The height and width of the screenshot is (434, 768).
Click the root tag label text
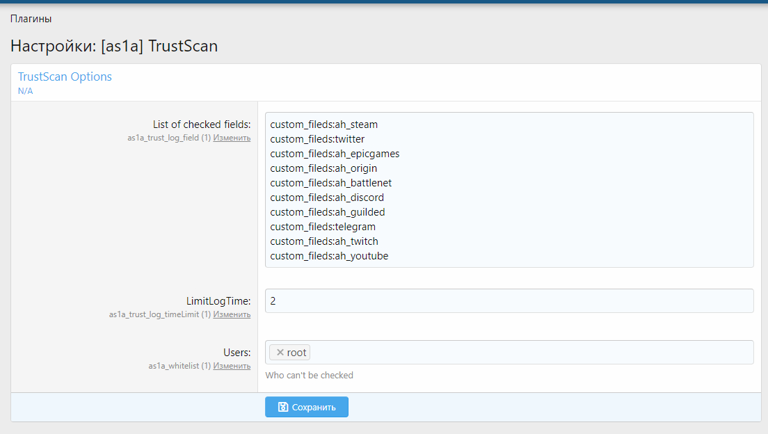tap(296, 352)
